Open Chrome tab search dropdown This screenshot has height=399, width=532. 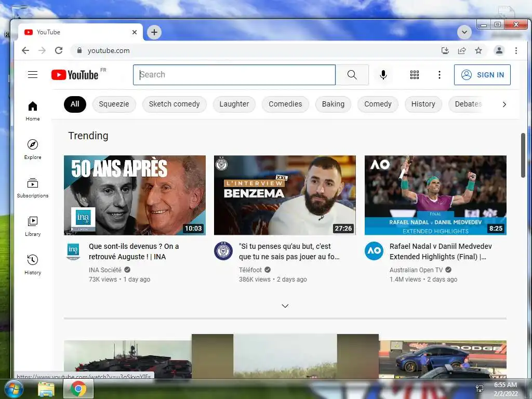[464, 32]
